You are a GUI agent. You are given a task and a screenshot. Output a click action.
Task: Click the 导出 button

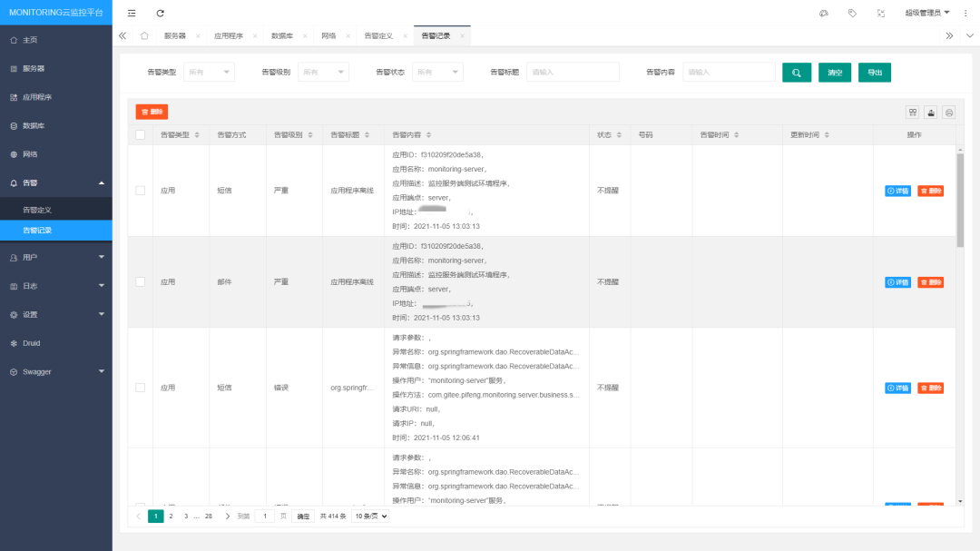[x=875, y=73]
